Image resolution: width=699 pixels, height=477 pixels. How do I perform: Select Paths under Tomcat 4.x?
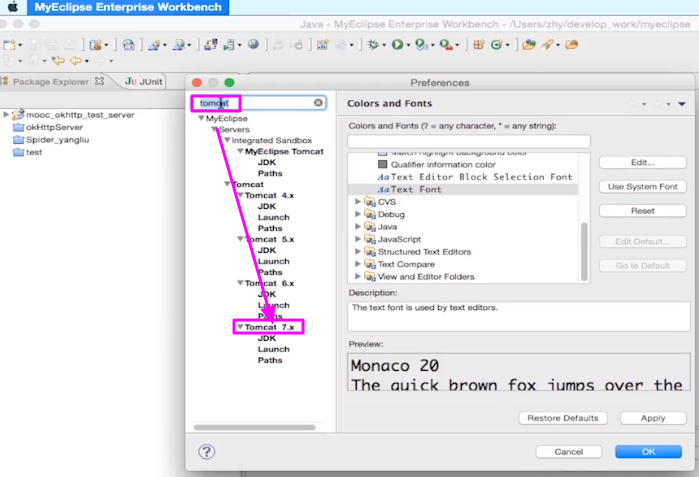[x=270, y=228]
